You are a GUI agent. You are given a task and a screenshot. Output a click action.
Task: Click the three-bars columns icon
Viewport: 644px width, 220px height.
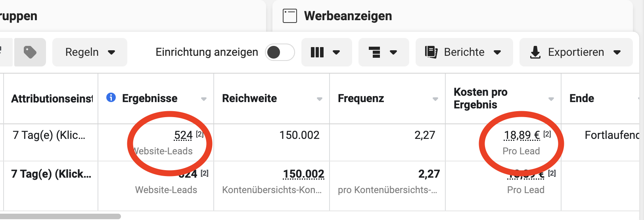pos(317,52)
